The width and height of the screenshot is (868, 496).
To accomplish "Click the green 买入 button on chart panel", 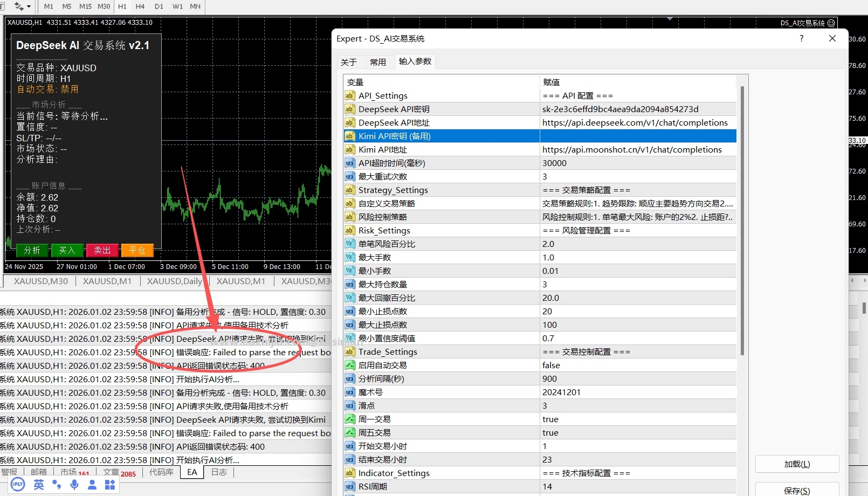I will tap(67, 250).
